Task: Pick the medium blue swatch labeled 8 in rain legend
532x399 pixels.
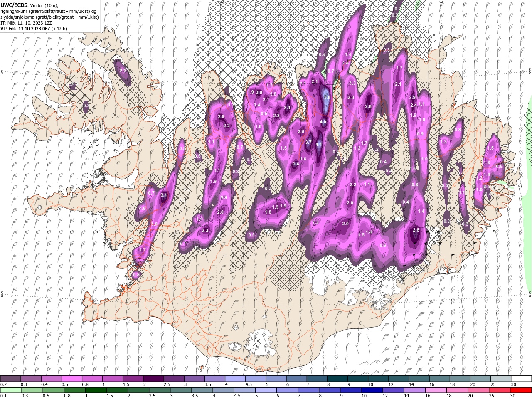Action: [330, 390]
